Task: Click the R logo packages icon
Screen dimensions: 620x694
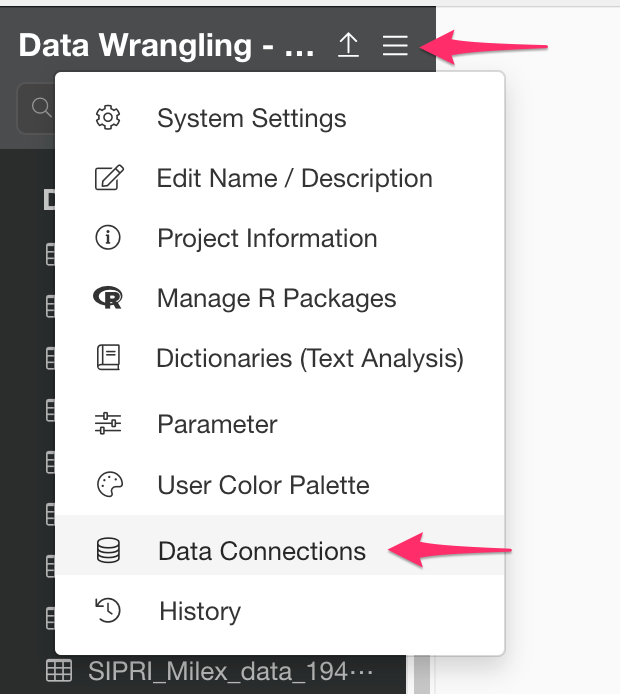Action: pyautogui.click(x=107, y=298)
